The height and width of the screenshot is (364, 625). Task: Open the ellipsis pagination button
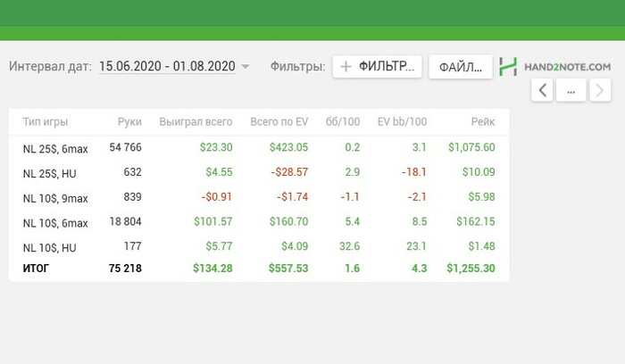click(571, 89)
